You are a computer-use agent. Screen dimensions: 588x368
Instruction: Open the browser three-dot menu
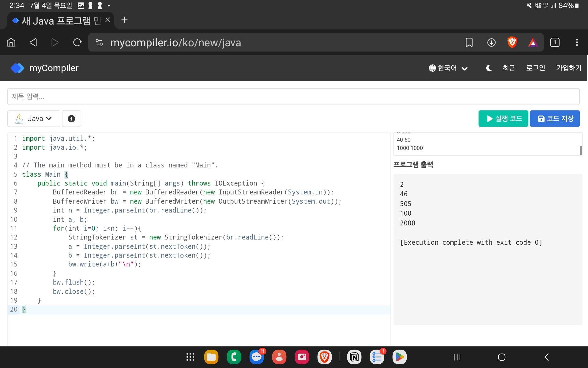(577, 42)
